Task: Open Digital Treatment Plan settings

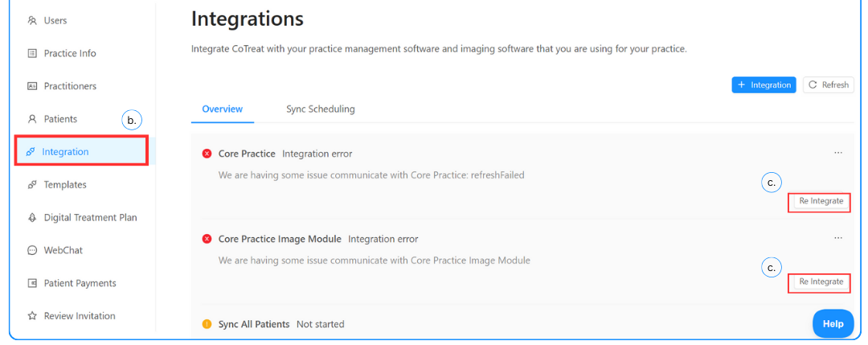Action: point(90,217)
